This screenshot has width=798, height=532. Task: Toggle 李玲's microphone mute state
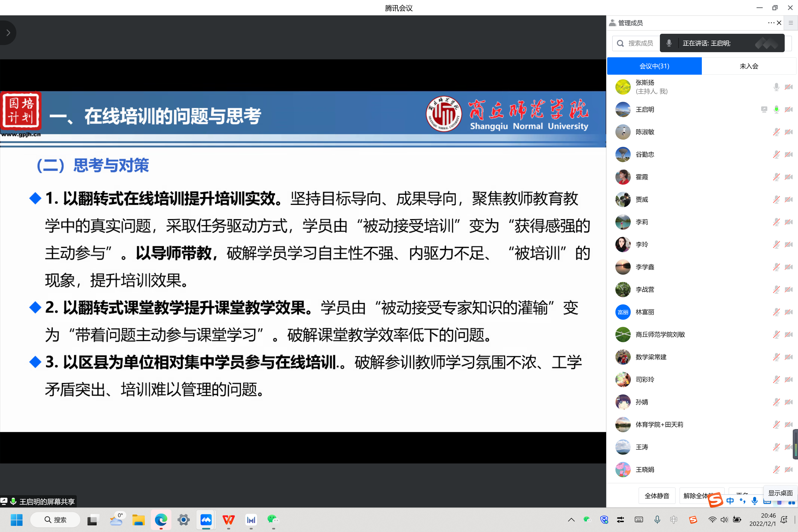(x=776, y=244)
